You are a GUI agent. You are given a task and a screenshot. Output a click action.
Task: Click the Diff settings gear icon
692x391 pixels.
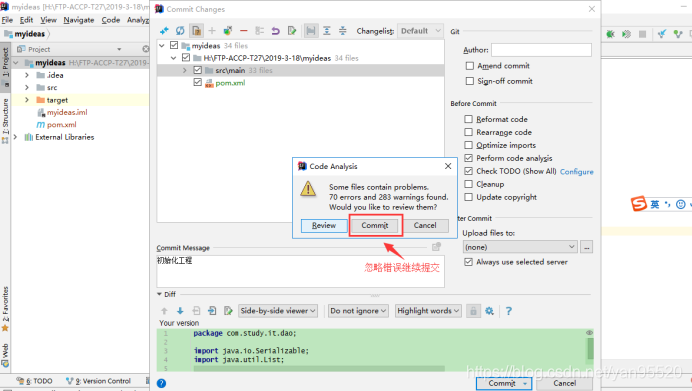(489, 311)
